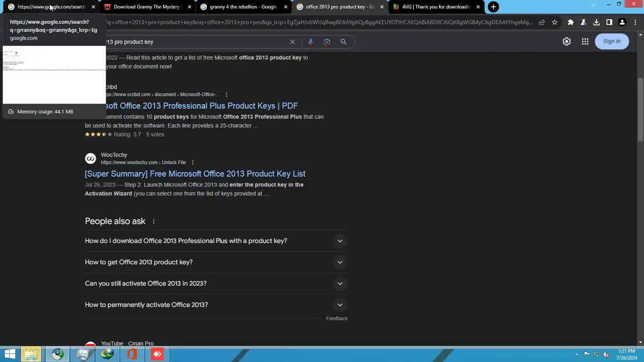Image resolution: width=644 pixels, height=362 pixels.
Task: Expand Can you still activate Office 2013 question
Action: pyautogui.click(x=216, y=284)
